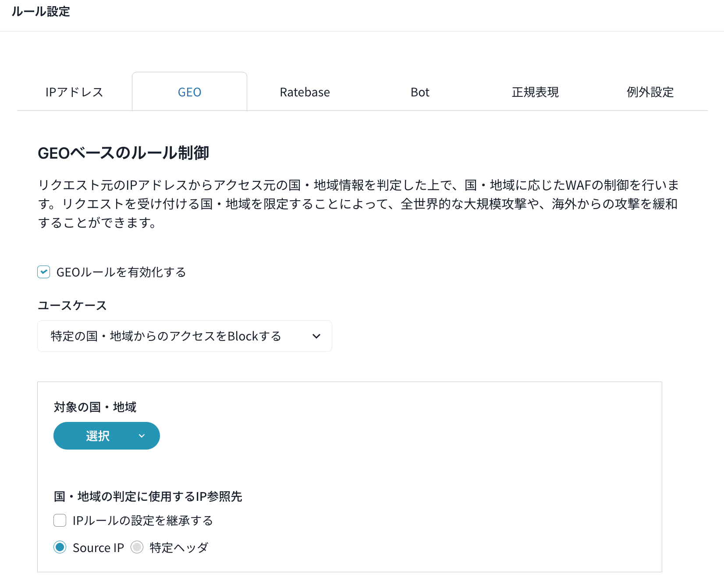Switch to the 正規表現 tab

535,92
